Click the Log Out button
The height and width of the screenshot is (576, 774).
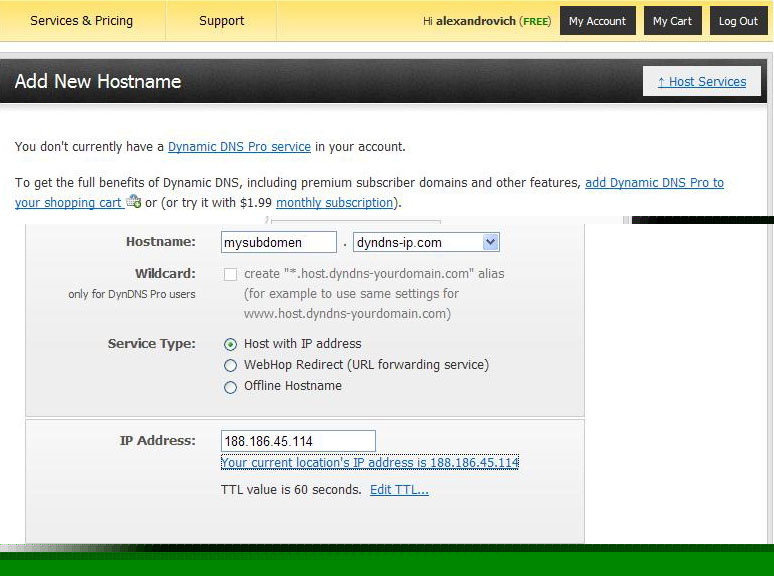(x=738, y=21)
